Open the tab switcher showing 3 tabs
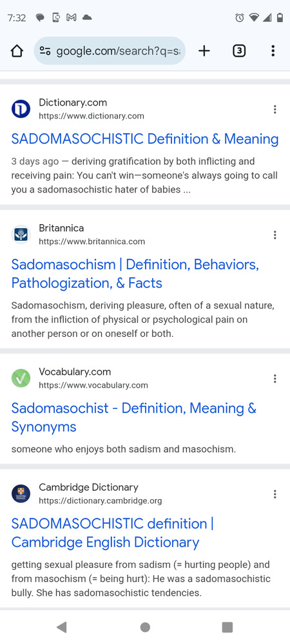The image size is (290, 644). click(239, 51)
